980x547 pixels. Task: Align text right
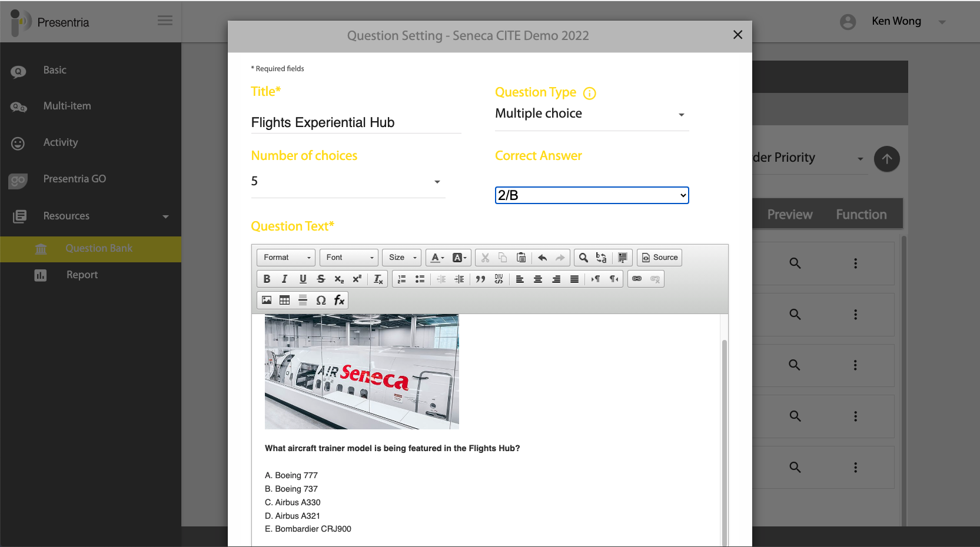(556, 279)
